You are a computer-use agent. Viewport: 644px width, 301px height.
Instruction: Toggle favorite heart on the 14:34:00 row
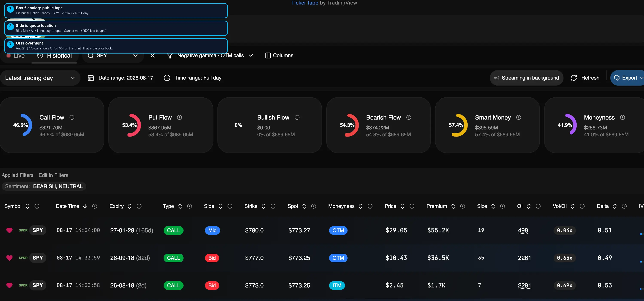tap(9, 230)
